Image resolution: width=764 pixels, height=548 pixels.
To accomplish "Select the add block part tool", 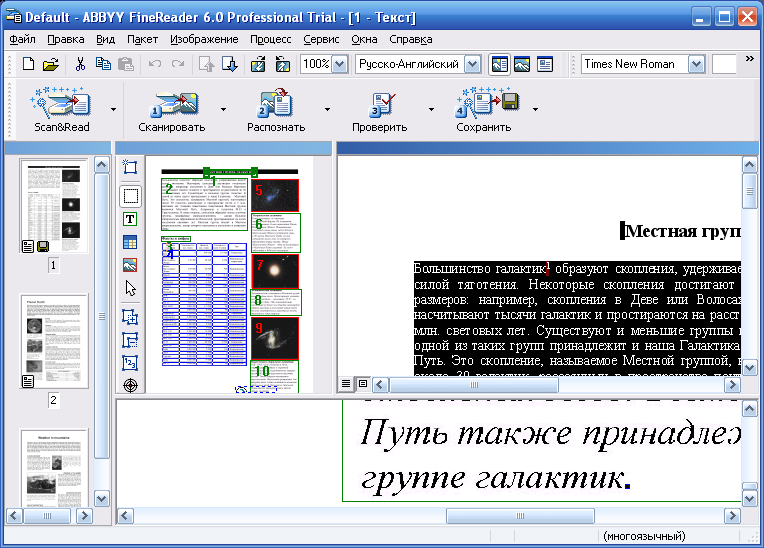I will (130, 317).
